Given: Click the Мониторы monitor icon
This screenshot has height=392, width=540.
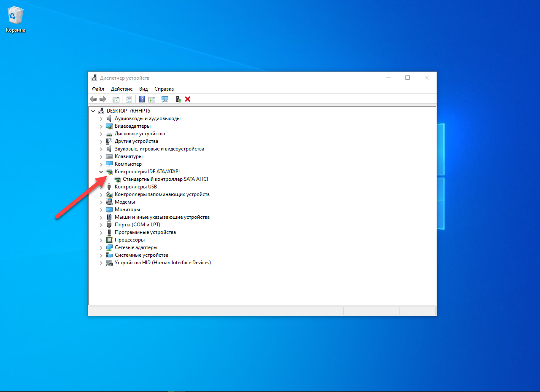Looking at the screenshot, I should click(x=109, y=209).
